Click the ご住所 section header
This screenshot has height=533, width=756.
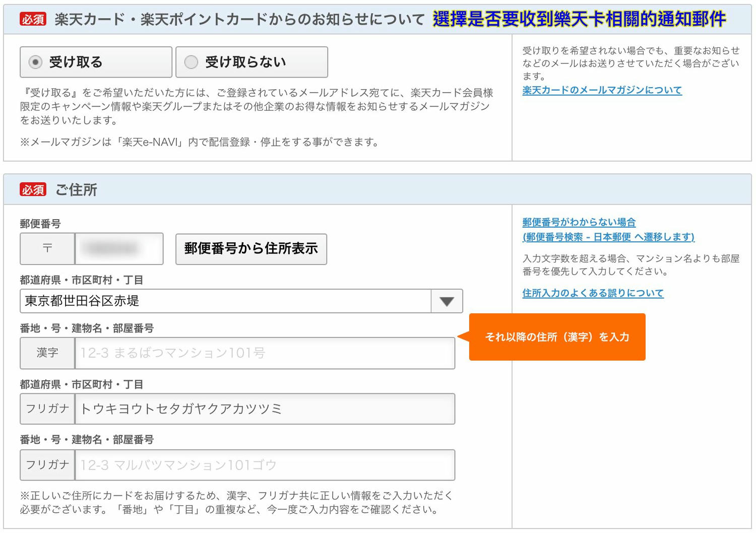click(76, 190)
